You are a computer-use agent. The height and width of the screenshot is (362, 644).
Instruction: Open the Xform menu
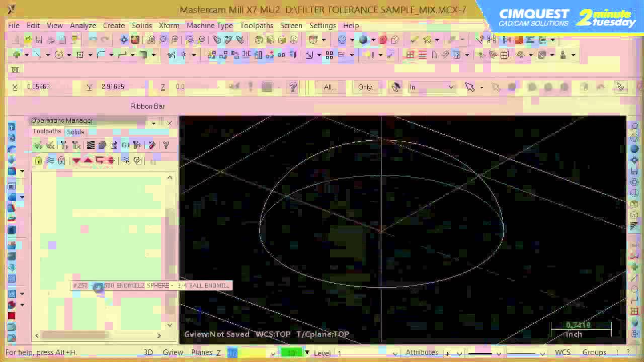169,26
